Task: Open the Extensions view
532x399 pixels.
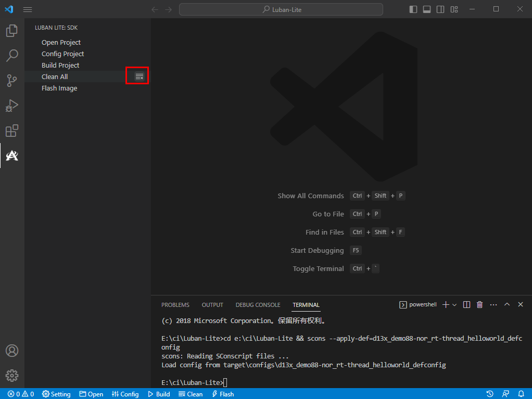Action: click(x=12, y=131)
